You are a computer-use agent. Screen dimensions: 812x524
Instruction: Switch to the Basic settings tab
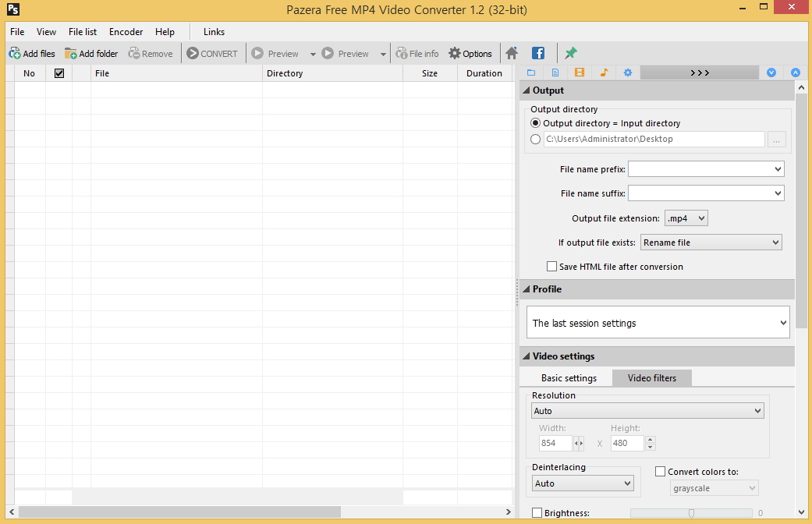click(569, 378)
